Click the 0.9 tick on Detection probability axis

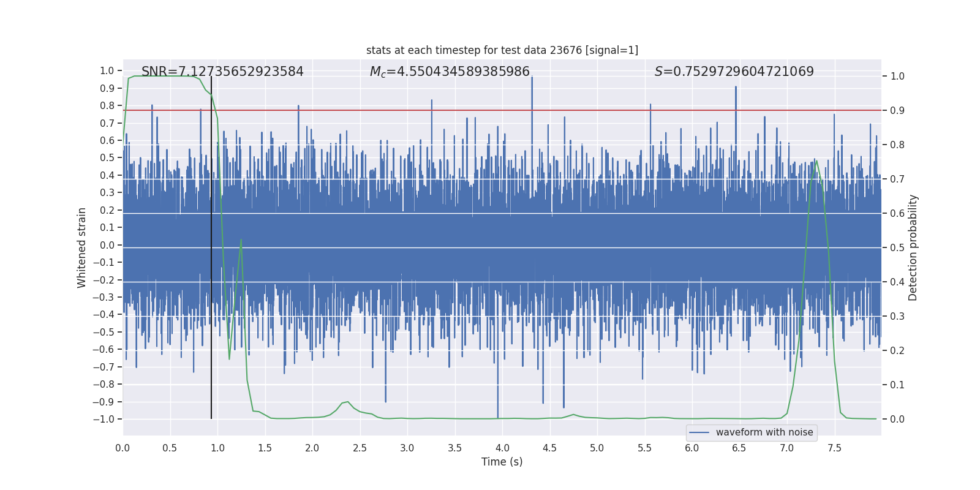click(x=897, y=111)
